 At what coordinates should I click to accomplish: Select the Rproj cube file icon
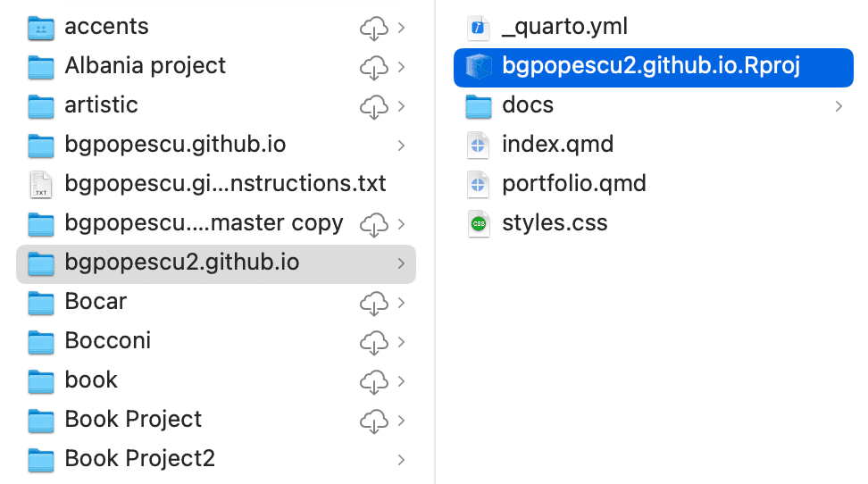(x=479, y=66)
